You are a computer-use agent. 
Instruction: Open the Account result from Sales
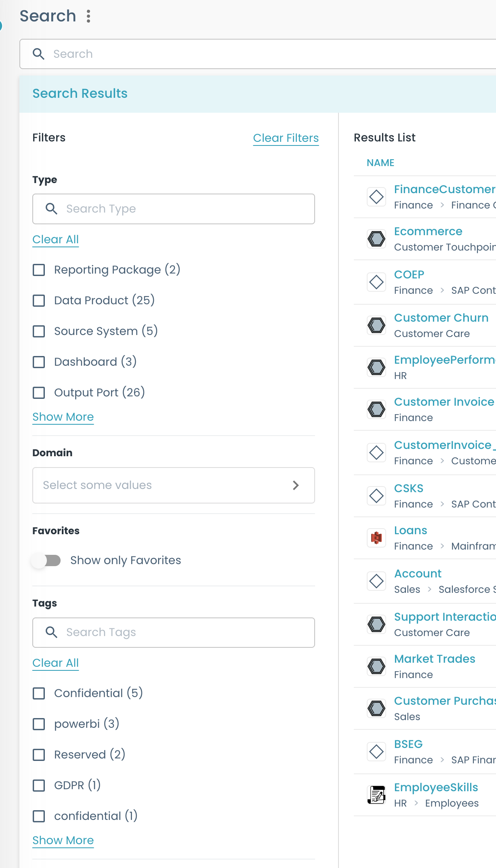pos(418,573)
